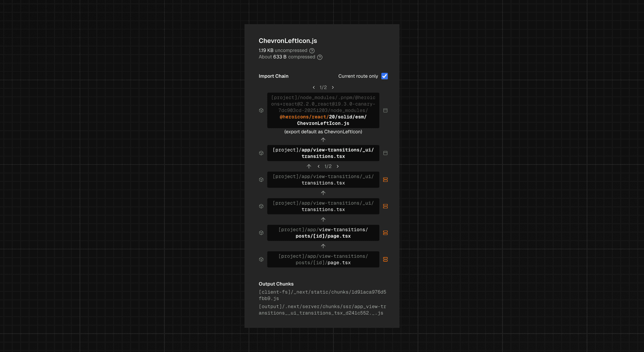The height and width of the screenshot is (352, 644).
Task: Click the up arrow above the nested pager
Action: 309,166
